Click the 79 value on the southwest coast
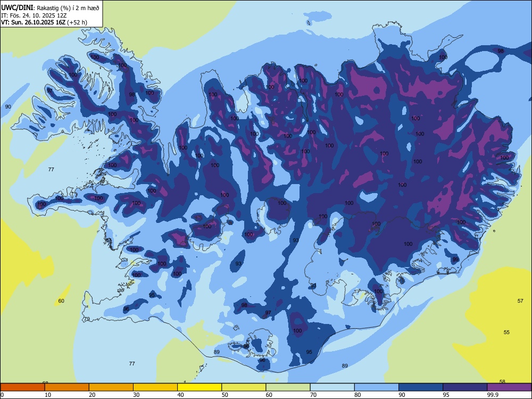Screen dimensions: 532x399 point(87,319)
